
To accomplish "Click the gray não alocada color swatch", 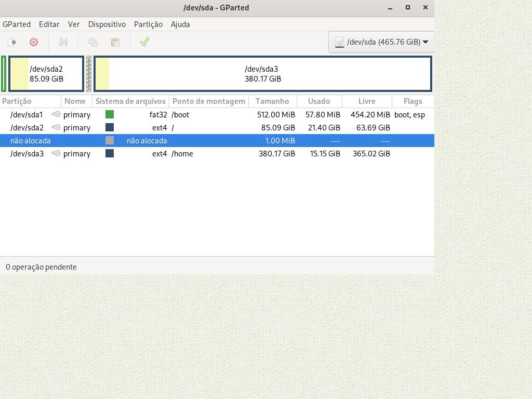I will pos(110,140).
